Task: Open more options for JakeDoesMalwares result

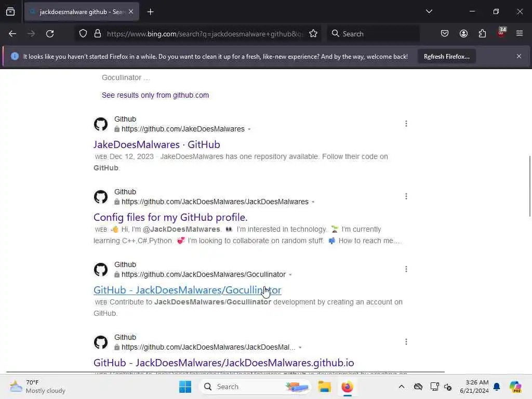Action: [x=406, y=124]
